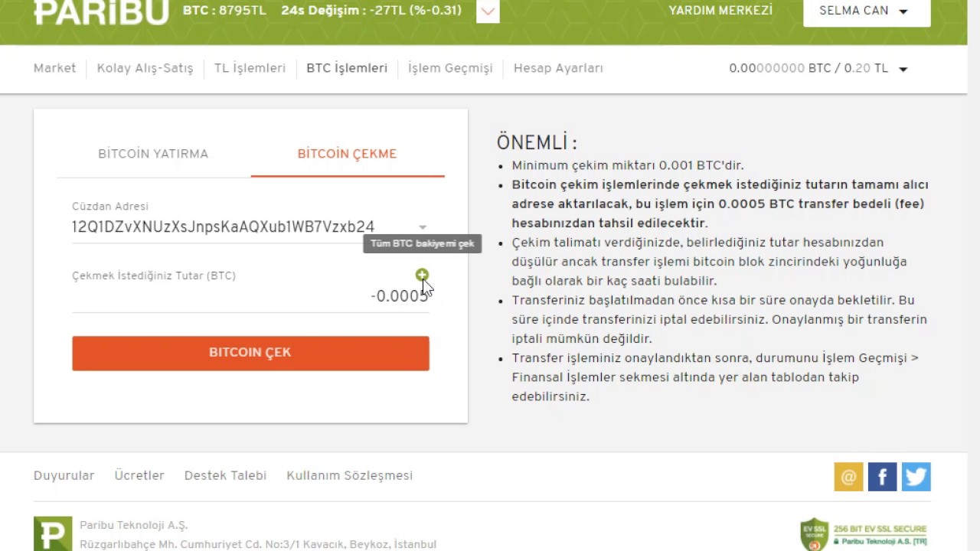Switch to BİTCOİN YATIRMA tab
Screen dimensions: 980x551
(x=153, y=154)
